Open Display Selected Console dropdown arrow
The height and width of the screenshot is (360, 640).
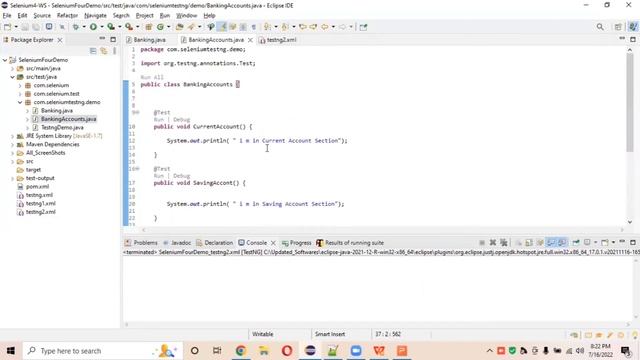pyautogui.click(x=596, y=242)
